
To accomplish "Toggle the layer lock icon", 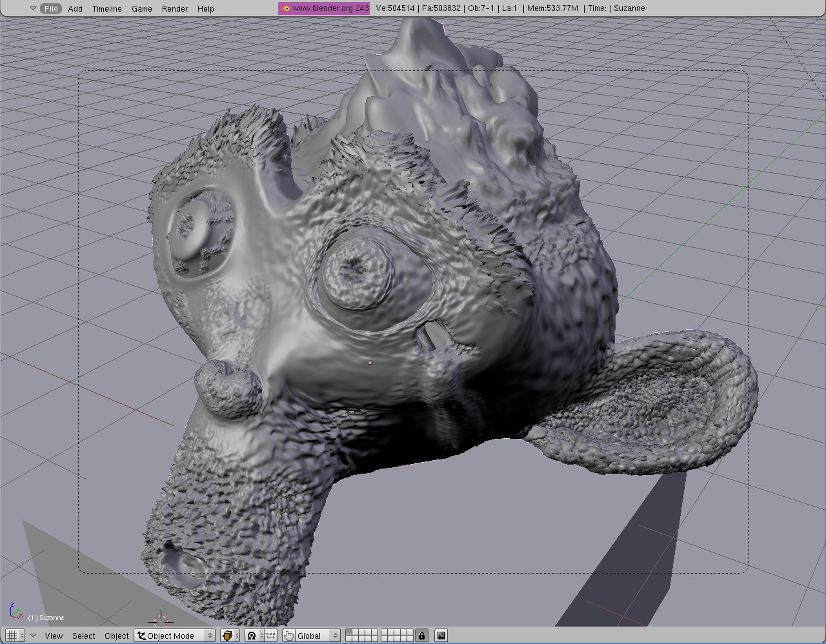I will coord(421,636).
